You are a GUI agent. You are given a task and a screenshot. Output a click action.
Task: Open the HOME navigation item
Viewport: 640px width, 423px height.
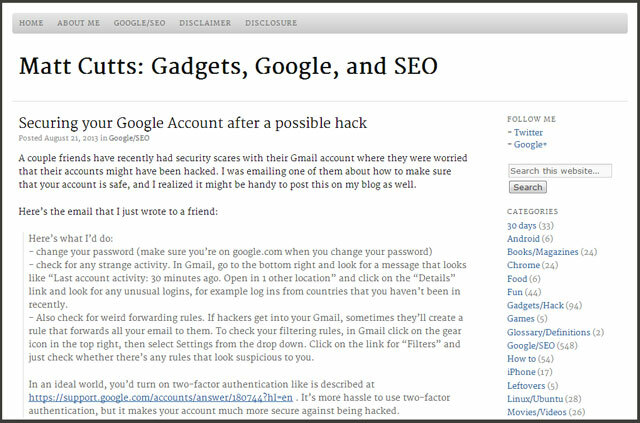pyautogui.click(x=31, y=23)
